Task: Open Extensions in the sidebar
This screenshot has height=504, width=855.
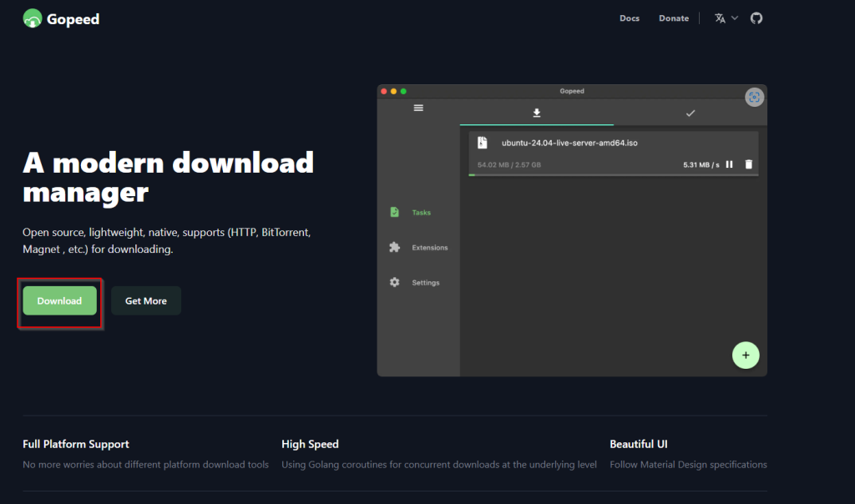Action: coord(430,247)
